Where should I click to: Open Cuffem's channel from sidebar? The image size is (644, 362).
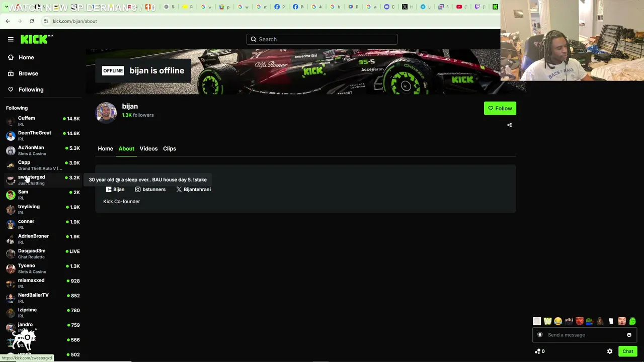pyautogui.click(x=43, y=121)
